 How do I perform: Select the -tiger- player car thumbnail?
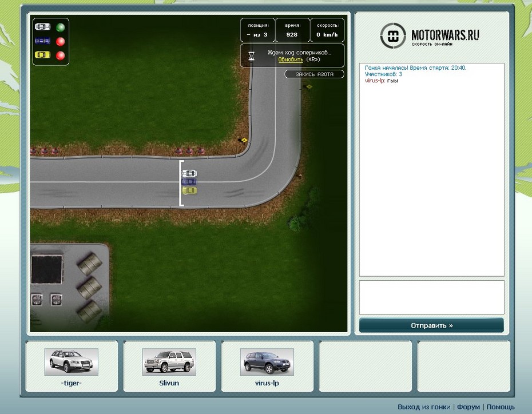pos(71,362)
